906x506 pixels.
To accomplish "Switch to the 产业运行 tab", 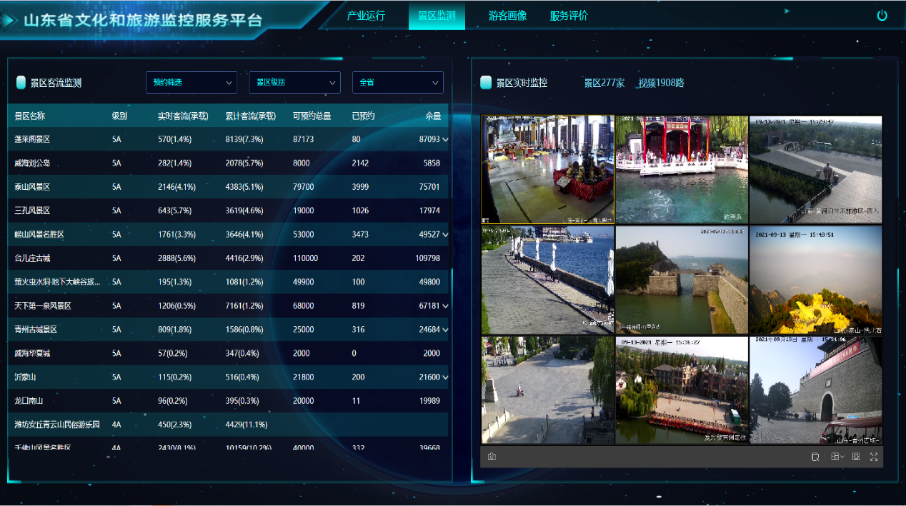I will point(366,16).
